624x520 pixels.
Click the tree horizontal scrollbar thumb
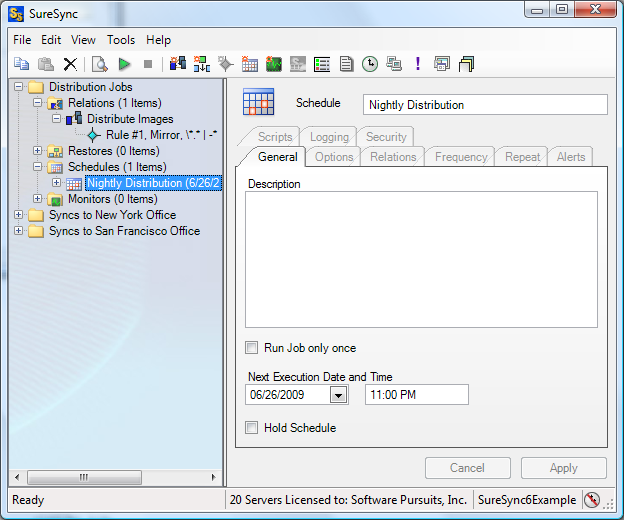84,477
